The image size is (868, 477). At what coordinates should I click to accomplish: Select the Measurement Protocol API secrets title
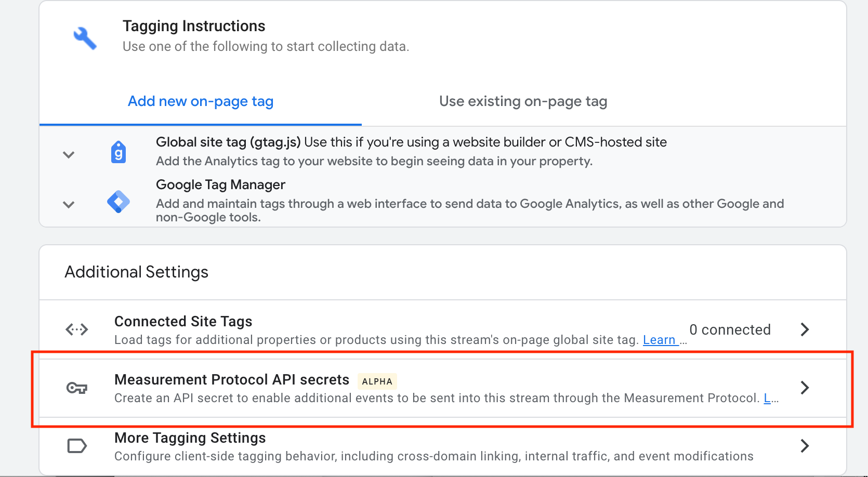point(232,380)
